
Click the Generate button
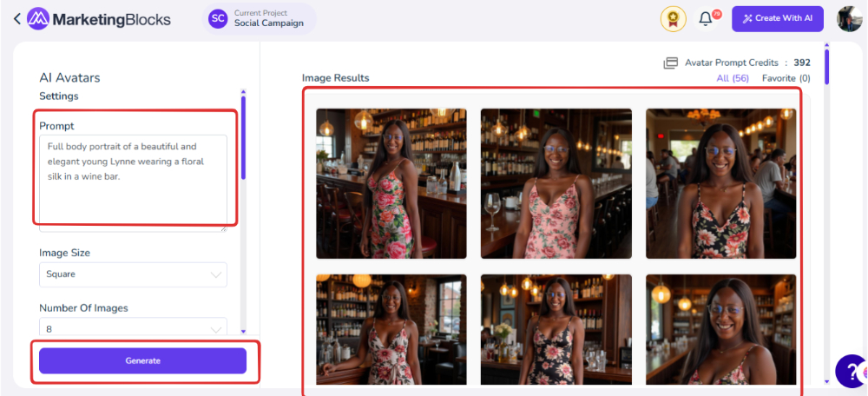point(142,360)
